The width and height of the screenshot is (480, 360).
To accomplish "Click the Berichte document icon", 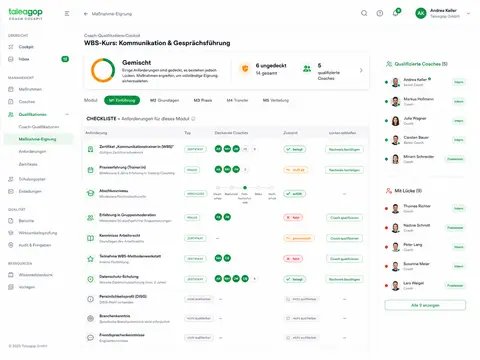I will coord(11,221).
